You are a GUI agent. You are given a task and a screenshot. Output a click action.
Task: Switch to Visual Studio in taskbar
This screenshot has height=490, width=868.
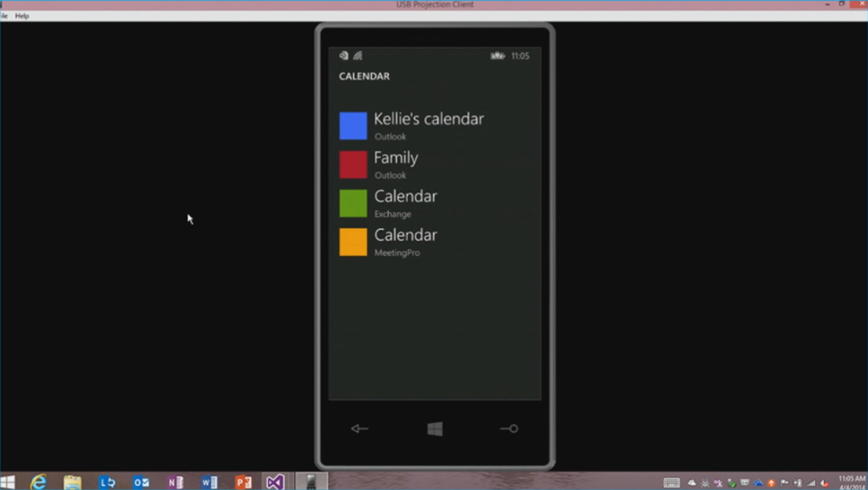coord(275,482)
